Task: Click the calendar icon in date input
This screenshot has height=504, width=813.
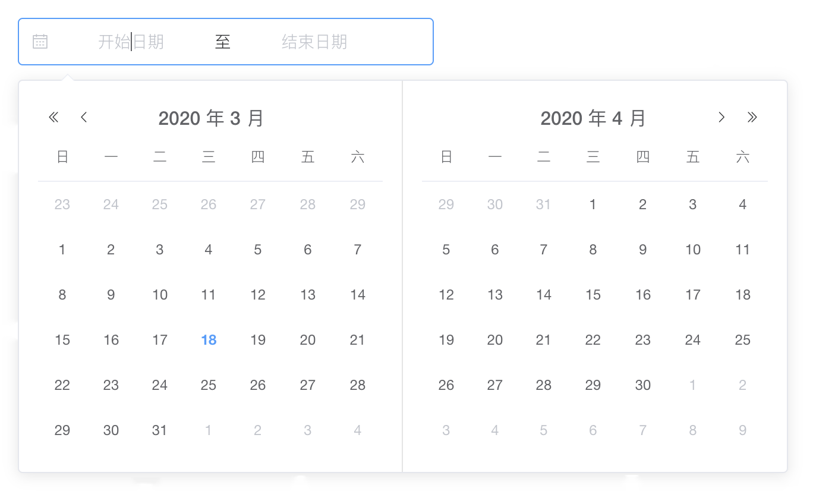Action: click(40, 42)
